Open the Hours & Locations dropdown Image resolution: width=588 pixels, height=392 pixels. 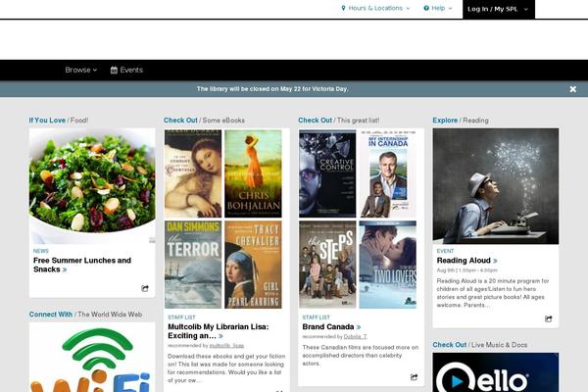pyautogui.click(x=375, y=8)
